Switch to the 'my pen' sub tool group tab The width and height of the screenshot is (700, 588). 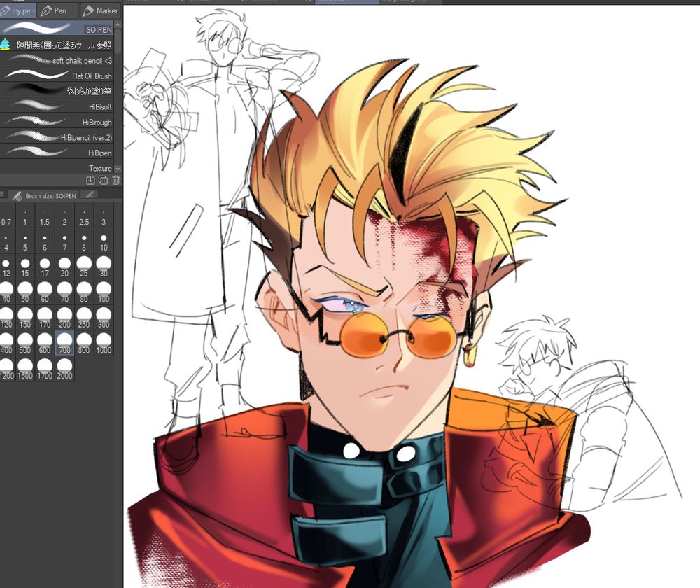click(x=18, y=10)
